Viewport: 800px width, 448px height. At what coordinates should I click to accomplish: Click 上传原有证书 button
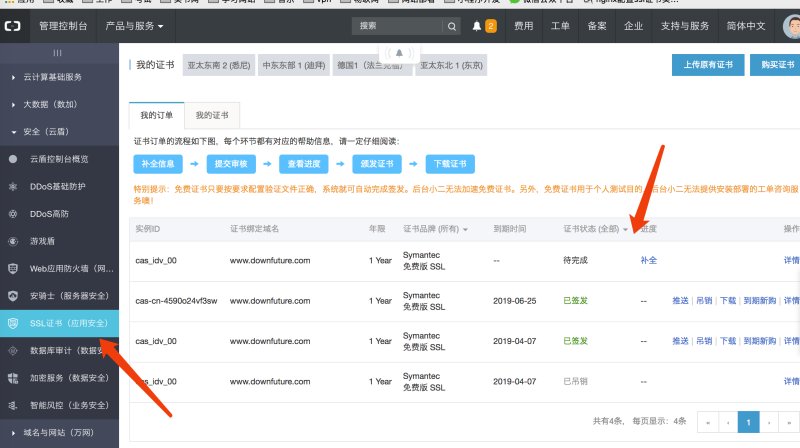coord(708,65)
